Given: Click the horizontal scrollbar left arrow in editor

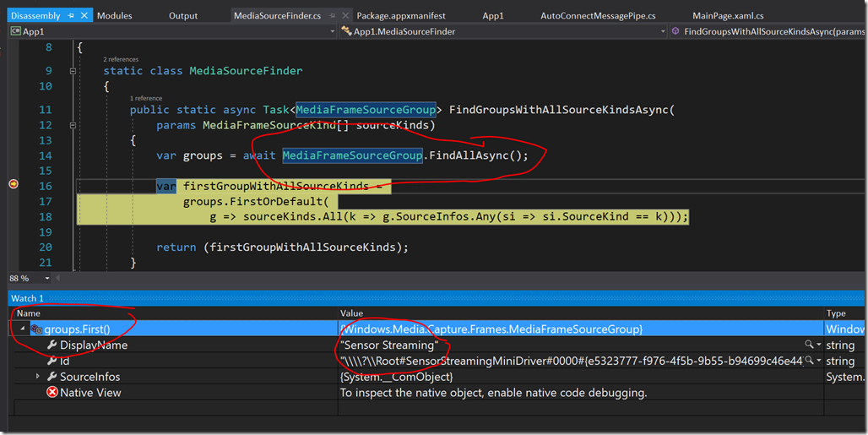Looking at the screenshot, I should tap(57, 279).
